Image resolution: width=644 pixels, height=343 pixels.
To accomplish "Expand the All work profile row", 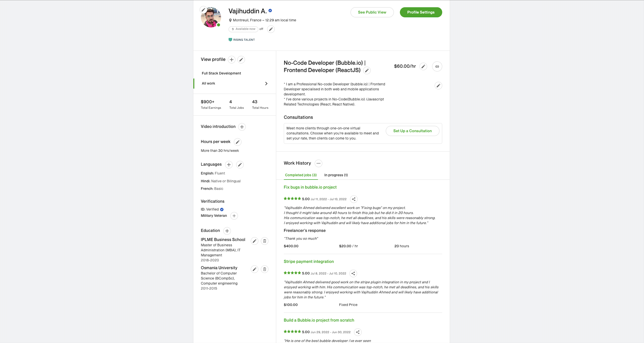I will 266,84.
